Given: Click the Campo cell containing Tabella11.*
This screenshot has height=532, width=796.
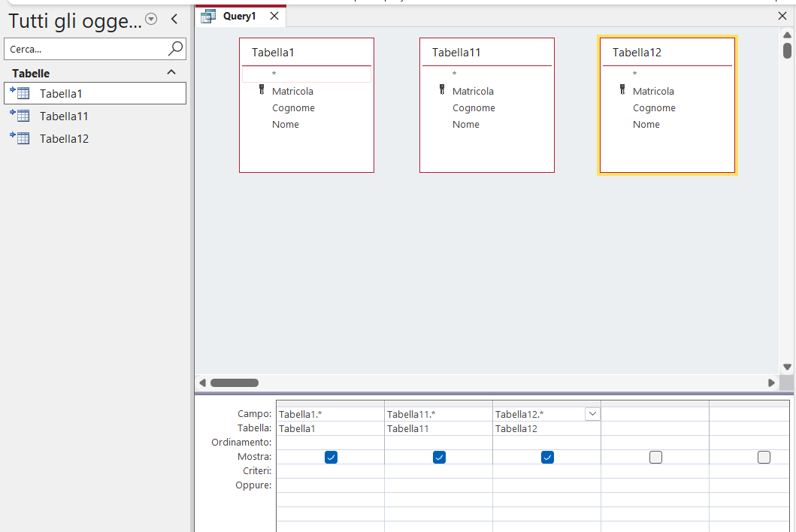Looking at the screenshot, I should 438,414.
